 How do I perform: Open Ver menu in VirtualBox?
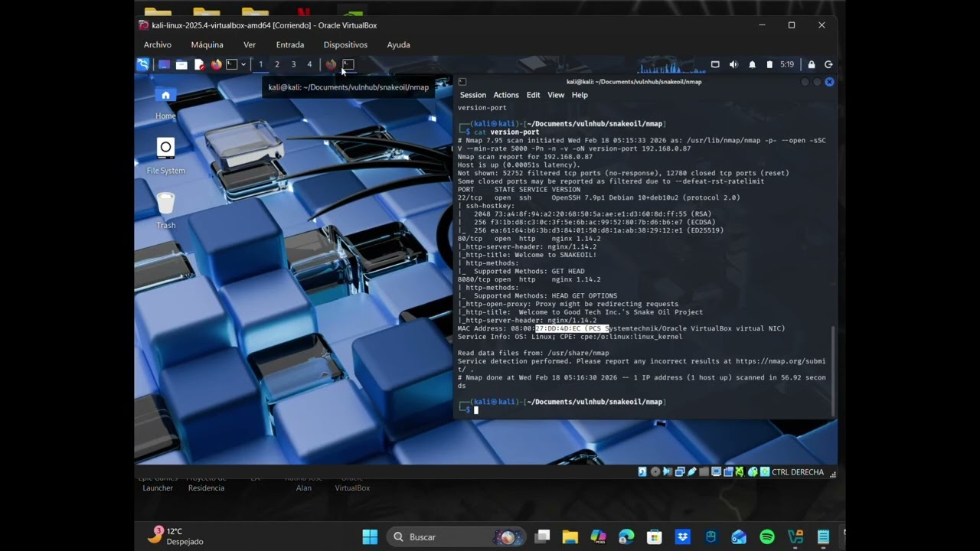(x=250, y=45)
